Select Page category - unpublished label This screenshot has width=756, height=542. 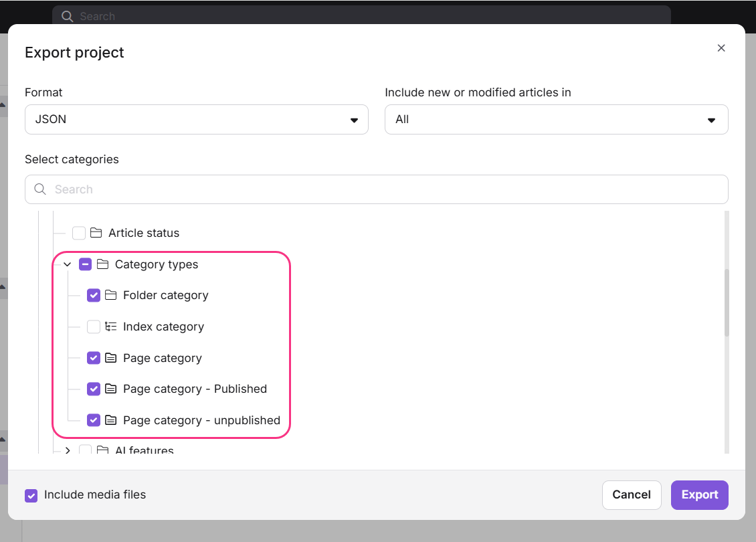[201, 420]
